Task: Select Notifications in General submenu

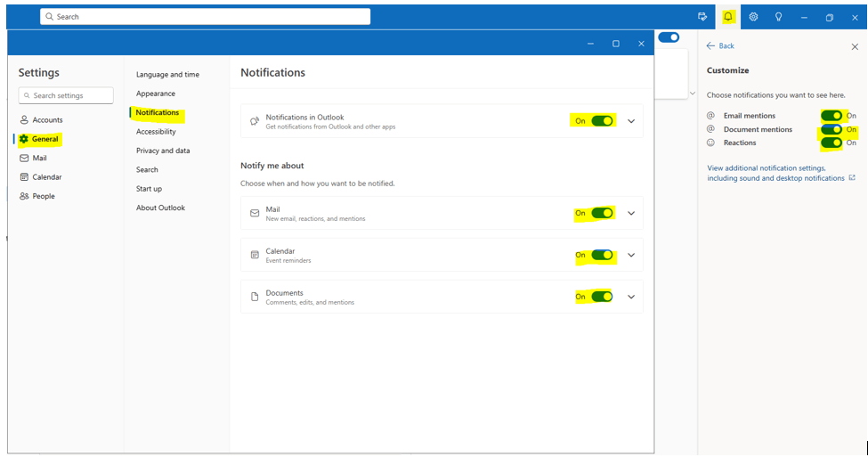Action: pos(158,112)
